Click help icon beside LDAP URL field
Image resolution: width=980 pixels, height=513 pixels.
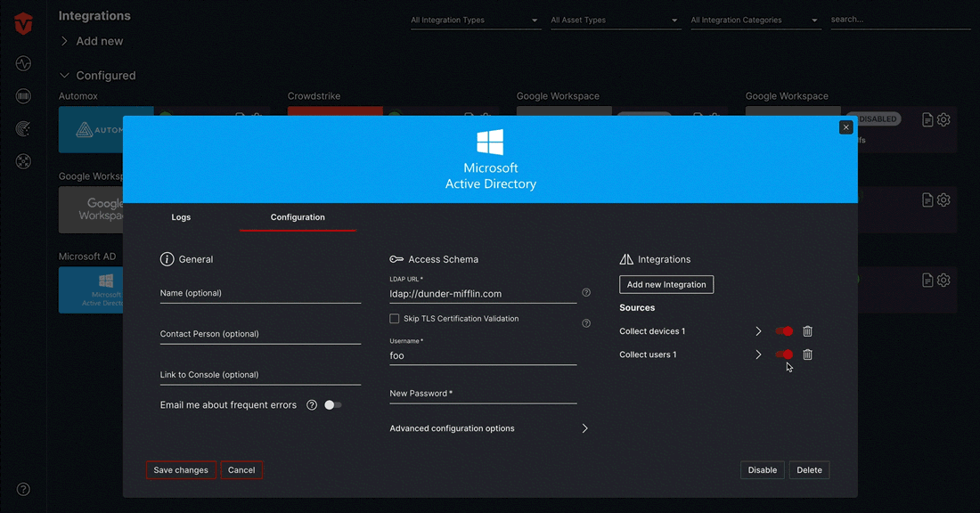pyautogui.click(x=586, y=292)
